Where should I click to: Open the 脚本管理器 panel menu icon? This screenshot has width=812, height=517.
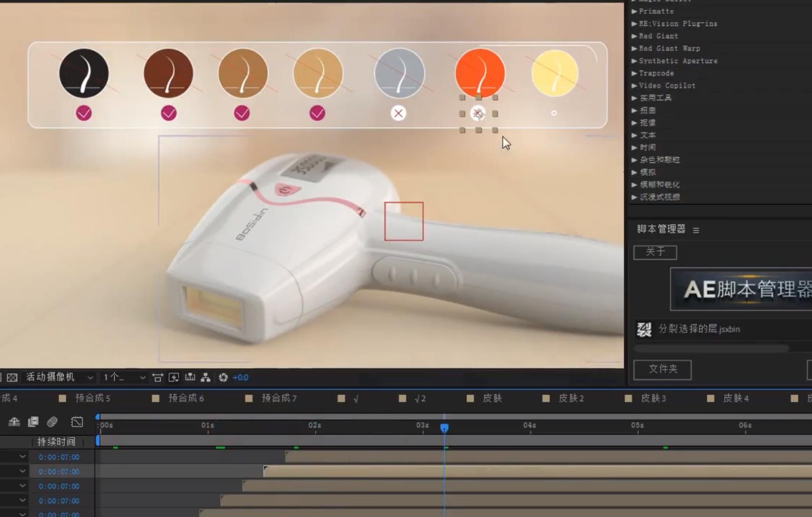696,230
